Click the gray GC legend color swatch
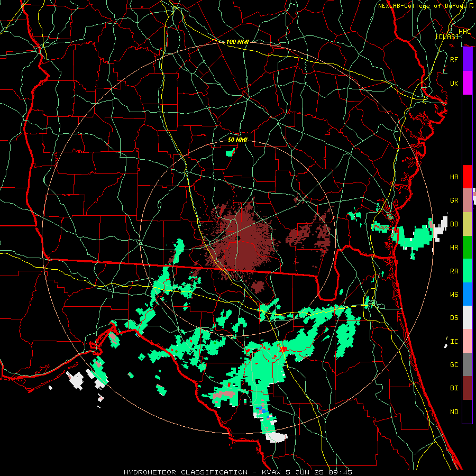 tap(467, 364)
